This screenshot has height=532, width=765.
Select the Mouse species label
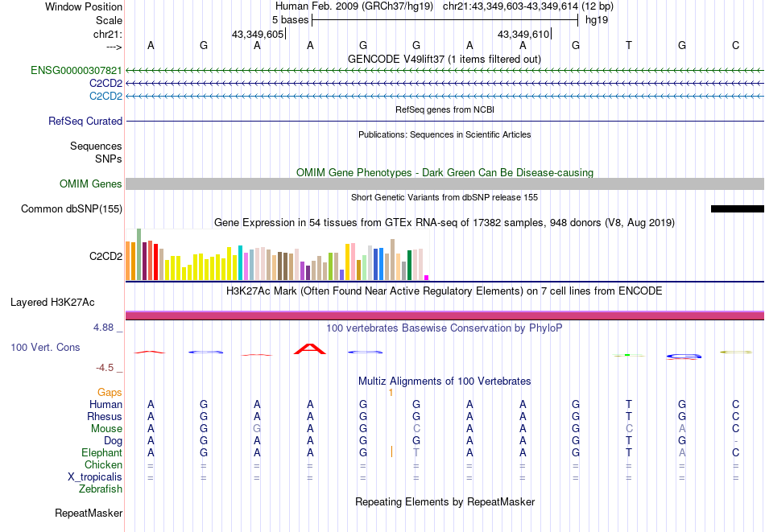tap(106, 429)
